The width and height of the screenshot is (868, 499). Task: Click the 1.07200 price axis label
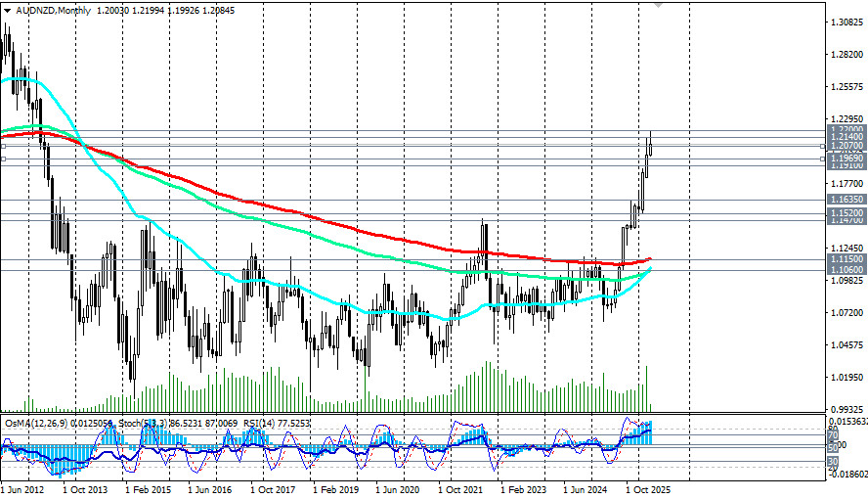[846, 313]
